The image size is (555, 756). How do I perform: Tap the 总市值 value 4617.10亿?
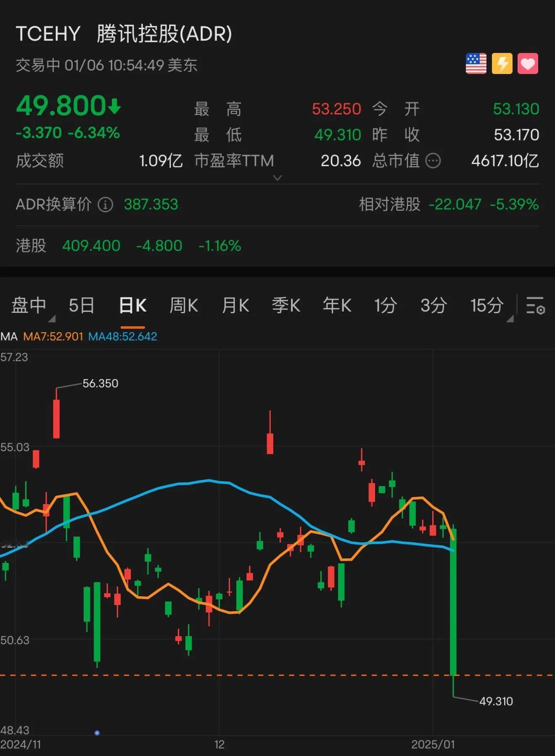tap(505, 161)
